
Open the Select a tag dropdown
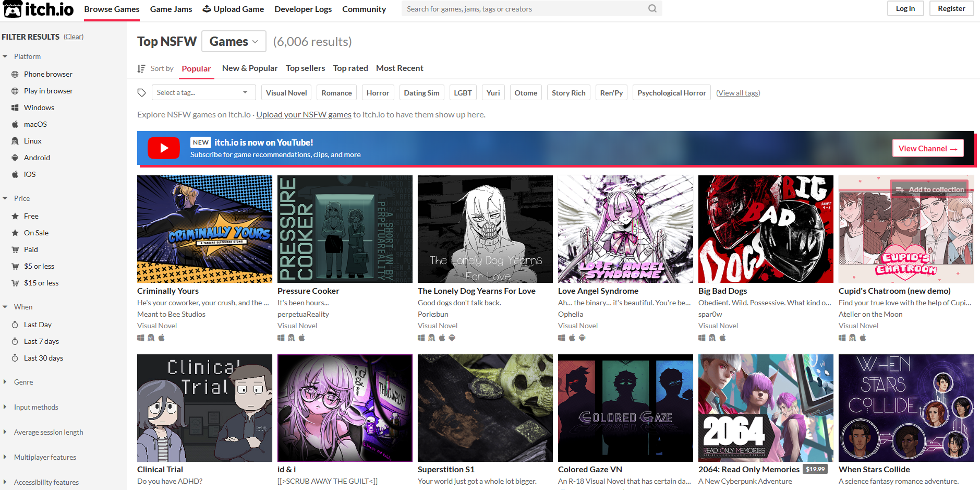pyautogui.click(x=204, y=92)
